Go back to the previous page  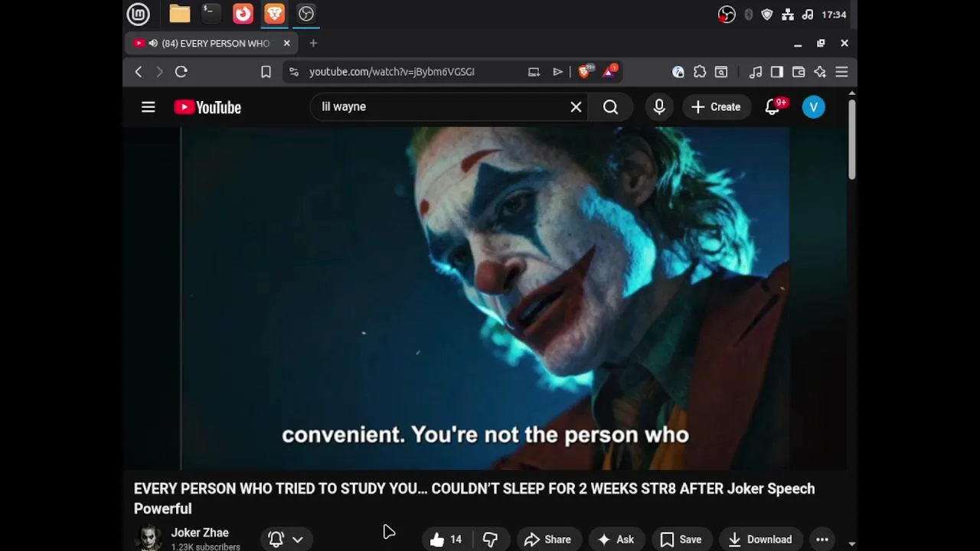[139, 72]
